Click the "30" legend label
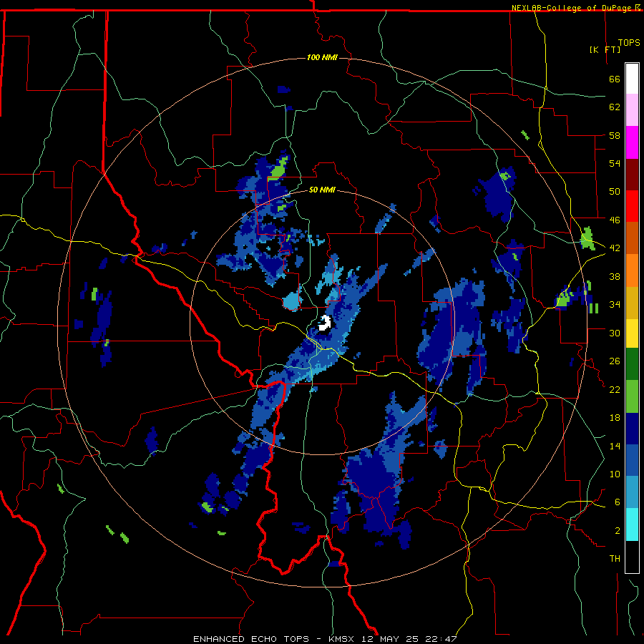This screenshot has height=644, width=644. click(615, 333)
